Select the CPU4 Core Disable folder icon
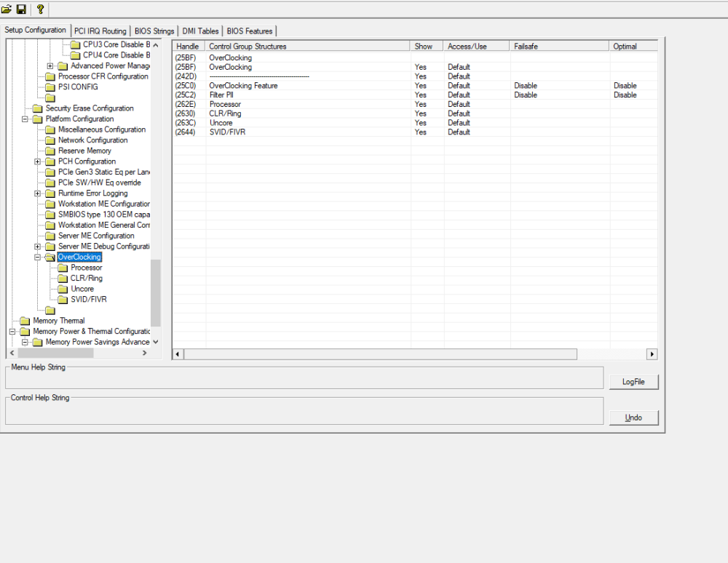This screenshot has height=563, width=728. coord(75,55)
